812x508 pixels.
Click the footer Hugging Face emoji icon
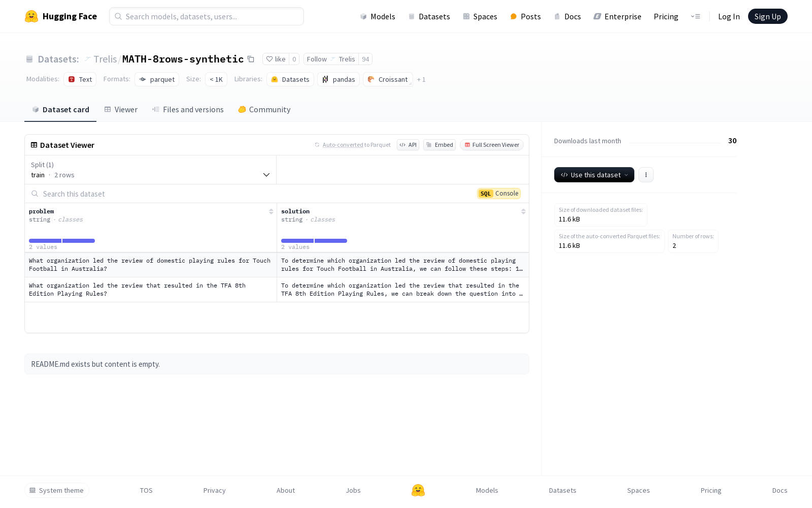(418, 490)
